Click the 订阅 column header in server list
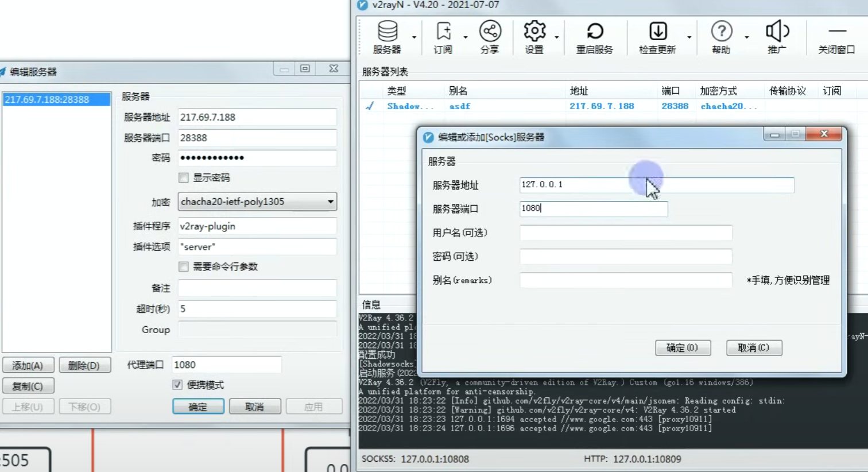Screen dimensions: 868x472 pyautogui.click(x=832, y=91)
